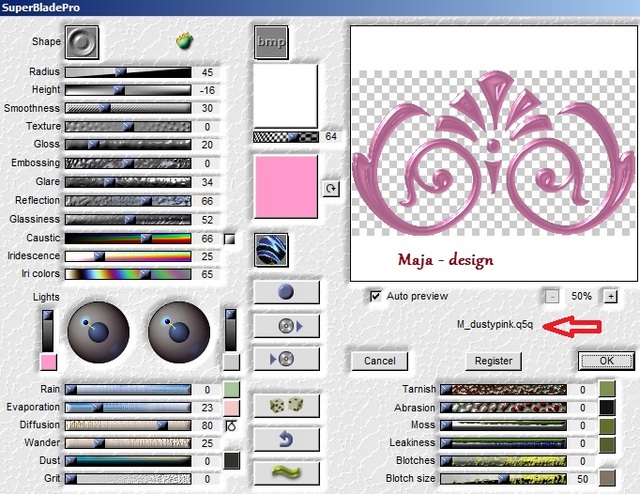Click the bmp bitmap loader button
The image size is (640, 494).
coord(271,42)
